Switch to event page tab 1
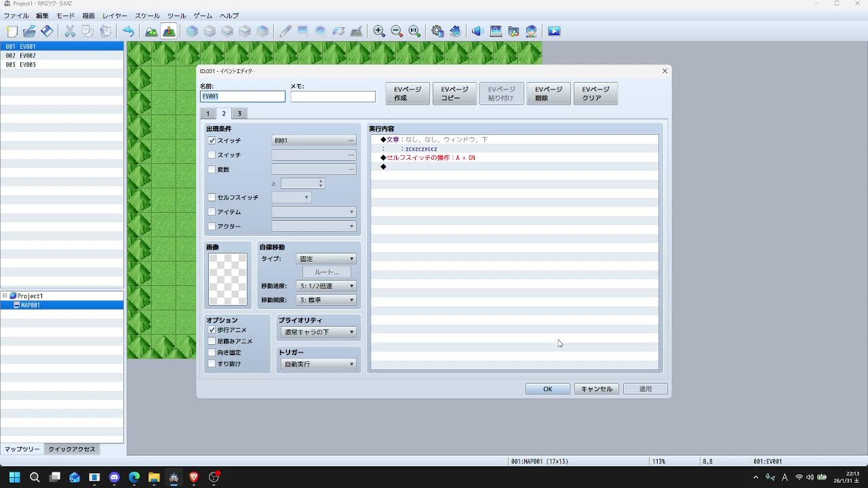 click(208, 113)
